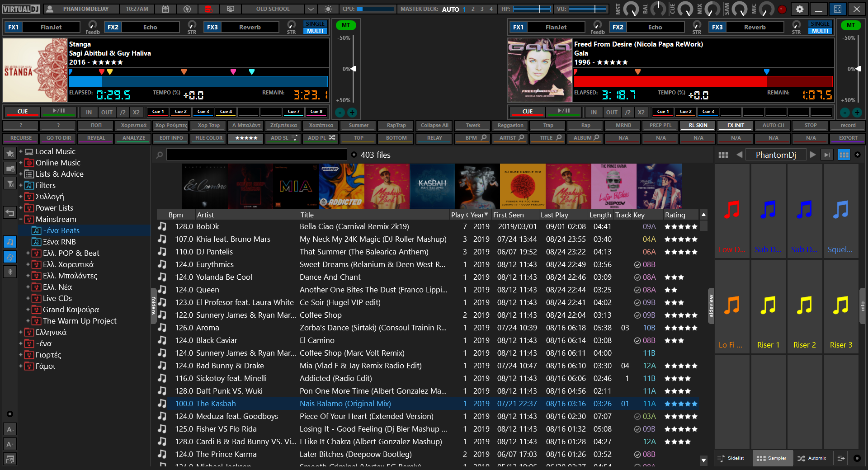Screen dimensions: 868x470
Task: Click the EDIT INFO button
Action: [171, 138]
